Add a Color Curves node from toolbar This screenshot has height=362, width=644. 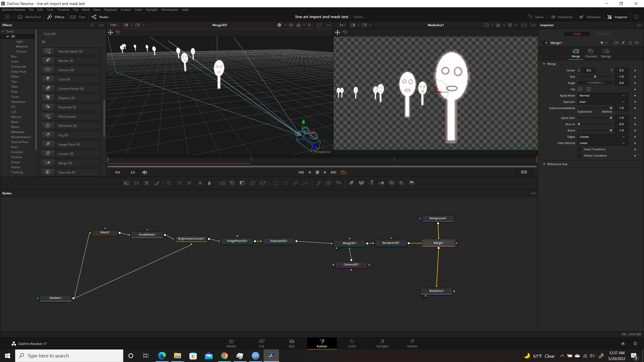click(x=179, y=183)
